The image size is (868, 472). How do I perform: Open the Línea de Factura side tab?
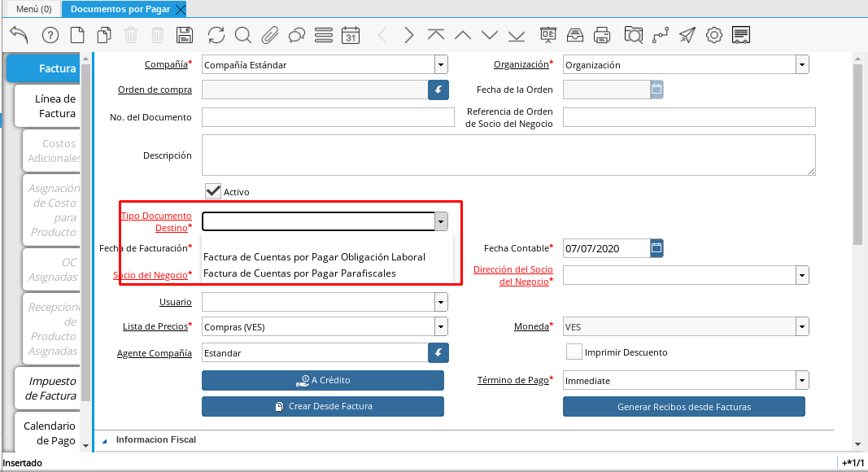tap(49, 106)
